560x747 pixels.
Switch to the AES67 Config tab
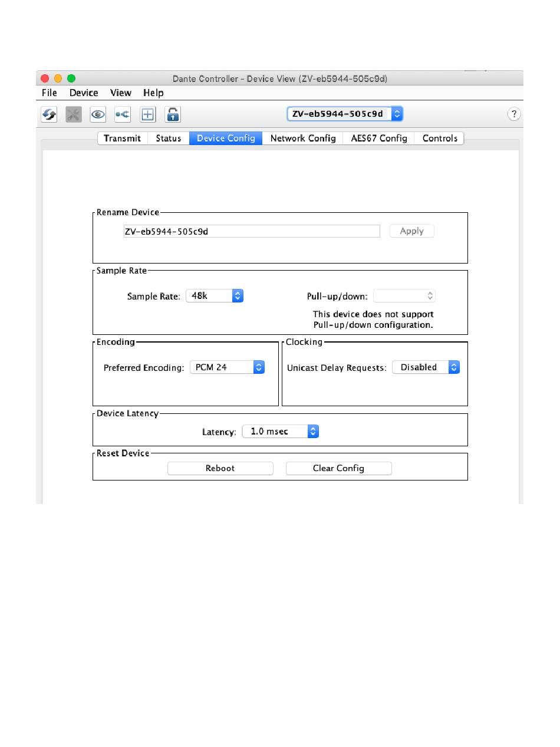pos(379,138)
